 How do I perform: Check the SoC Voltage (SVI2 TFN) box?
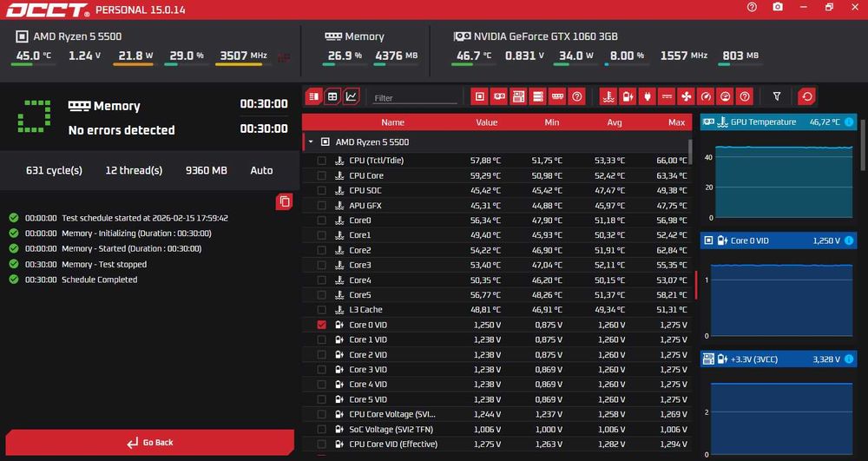pyautogui.click(x=322, y=430)
